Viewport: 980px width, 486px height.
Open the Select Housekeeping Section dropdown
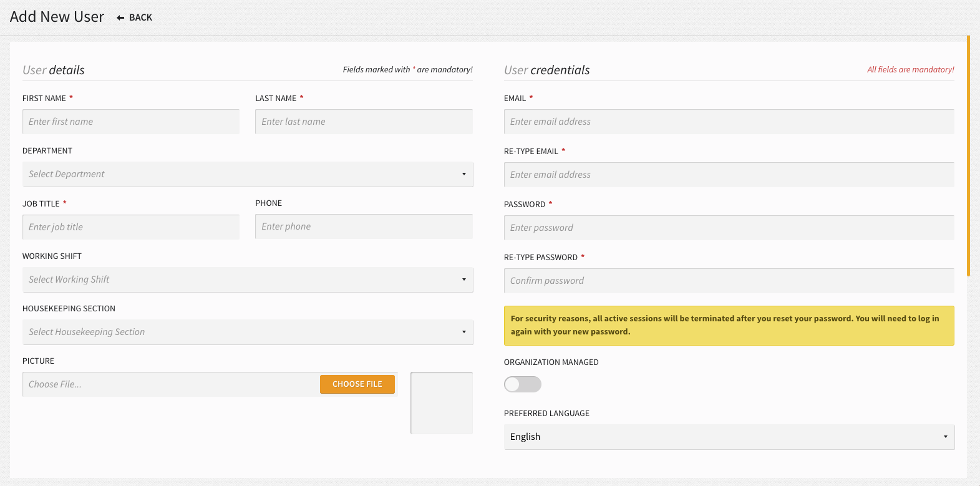click(248, 332)
